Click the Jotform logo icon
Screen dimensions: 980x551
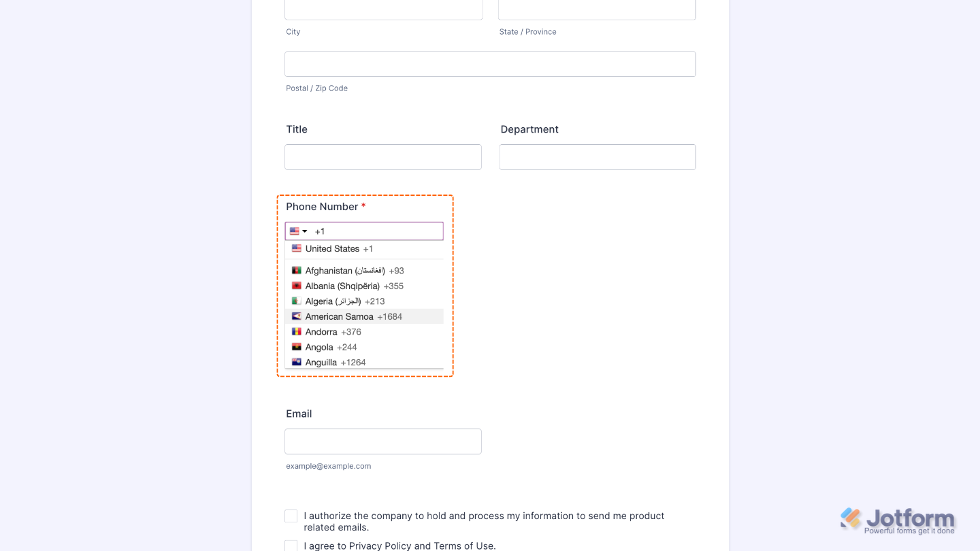coord(849,518)
